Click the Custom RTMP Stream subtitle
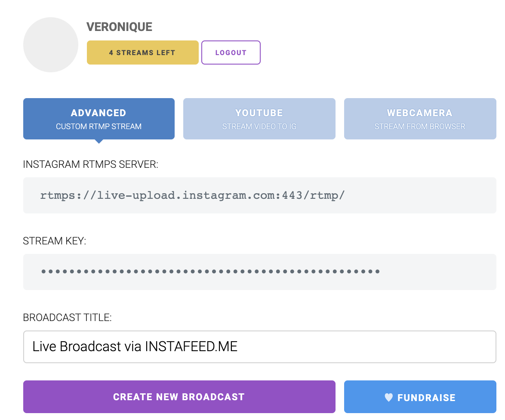This screenshot has width=505, height=420. tap(99, 127)
